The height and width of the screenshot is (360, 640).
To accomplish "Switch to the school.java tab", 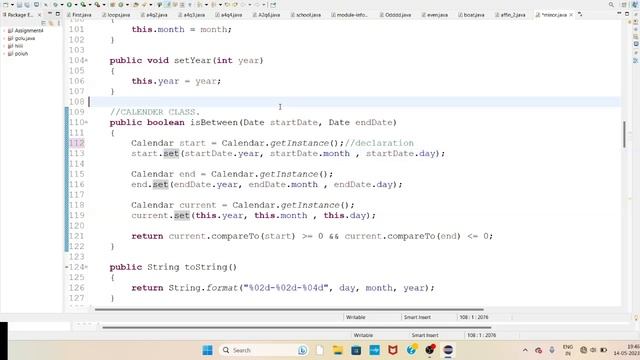I will click(305, 15).
